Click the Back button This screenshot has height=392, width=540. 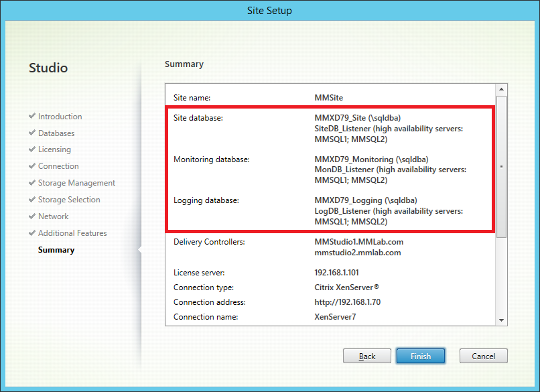click(366, 356)
